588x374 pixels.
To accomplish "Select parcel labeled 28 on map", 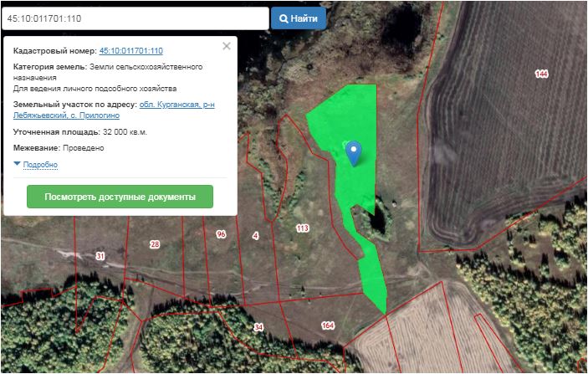I will (x=154, y=244).
